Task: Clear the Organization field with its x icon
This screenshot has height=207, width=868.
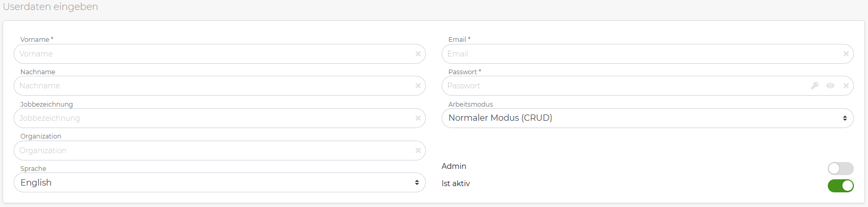Action: [418, 151]
